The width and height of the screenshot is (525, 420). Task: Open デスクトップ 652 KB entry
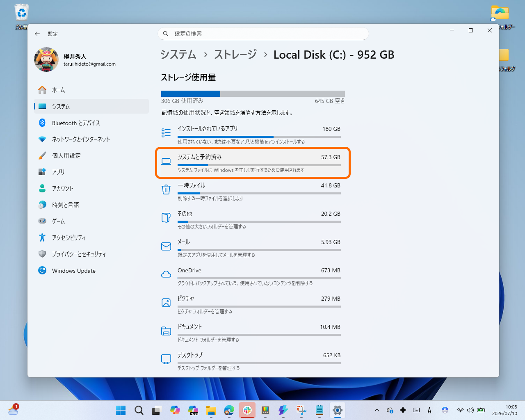click(x=253, y=361)
